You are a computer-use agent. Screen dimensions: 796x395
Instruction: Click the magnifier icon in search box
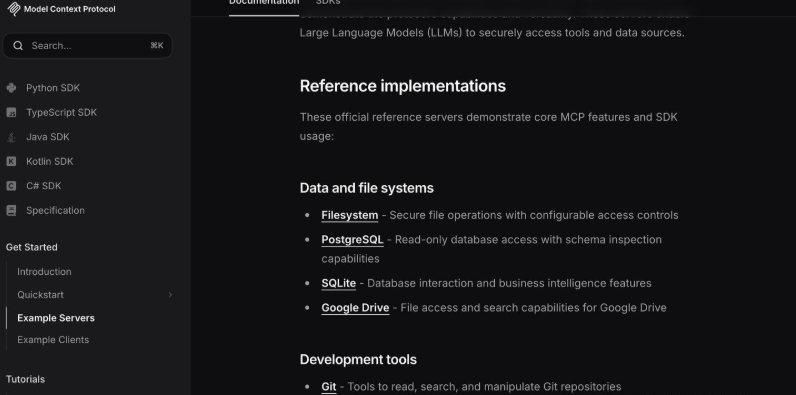pyautogui.click(x=18, y=46)
